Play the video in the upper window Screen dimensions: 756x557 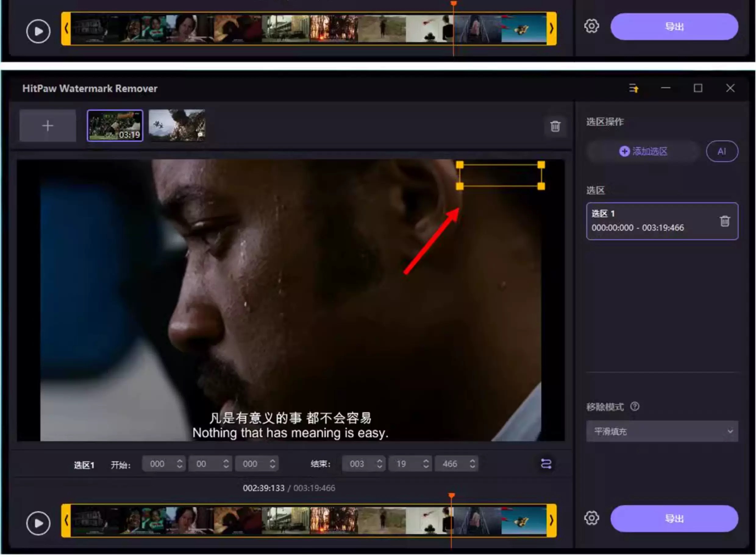(38, 31)
